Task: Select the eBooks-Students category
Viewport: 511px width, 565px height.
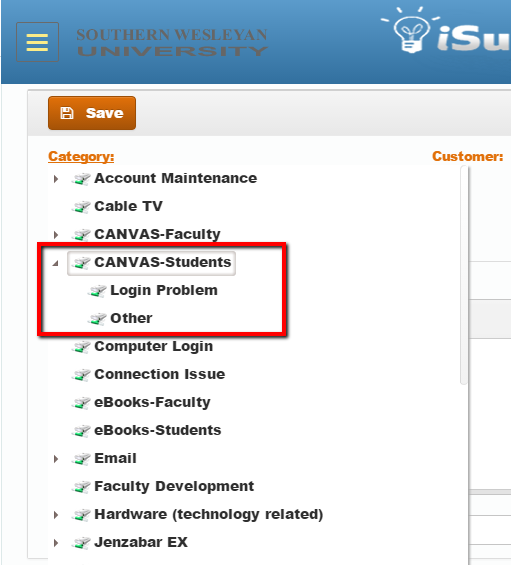Action: 157,430
